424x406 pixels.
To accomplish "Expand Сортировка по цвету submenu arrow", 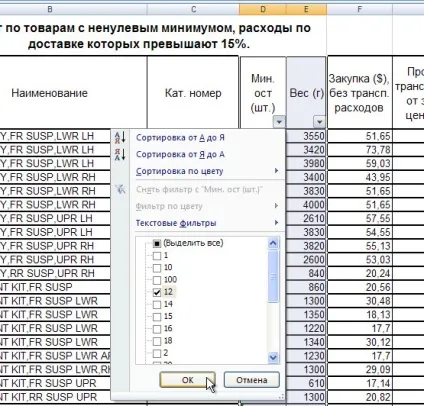I will point(276,171).
